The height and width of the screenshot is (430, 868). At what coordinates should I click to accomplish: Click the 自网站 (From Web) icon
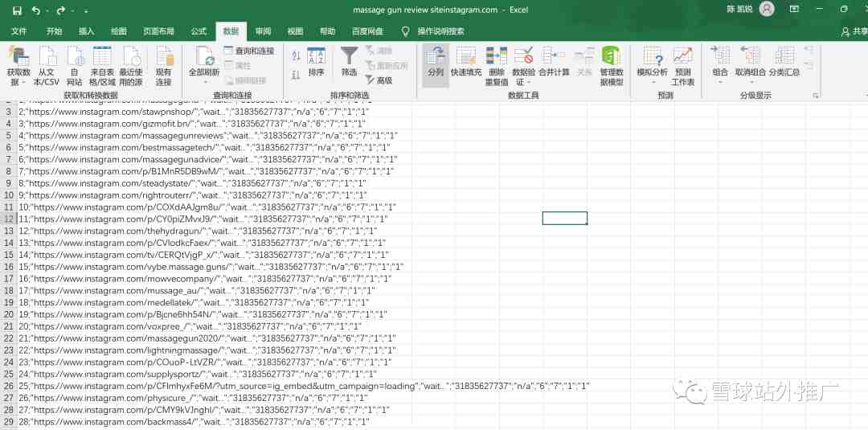[75, 67]
